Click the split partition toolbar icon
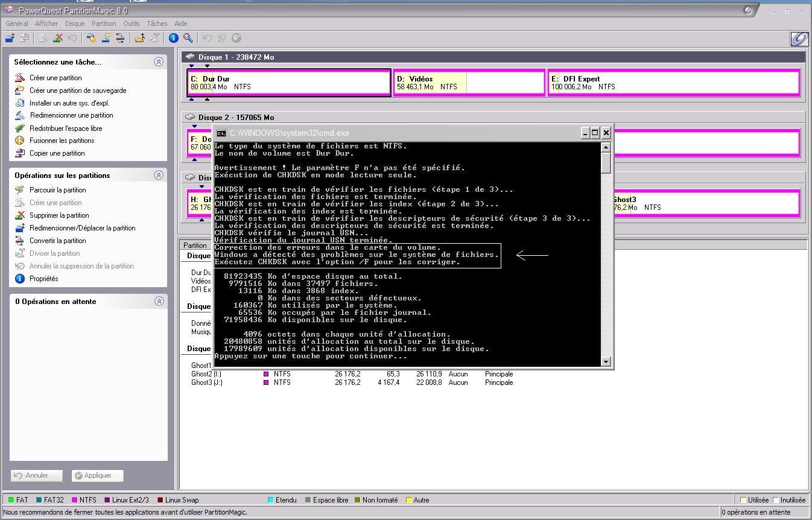The height and width of the screenshot is (520, 812). click(x=154, y=38)
